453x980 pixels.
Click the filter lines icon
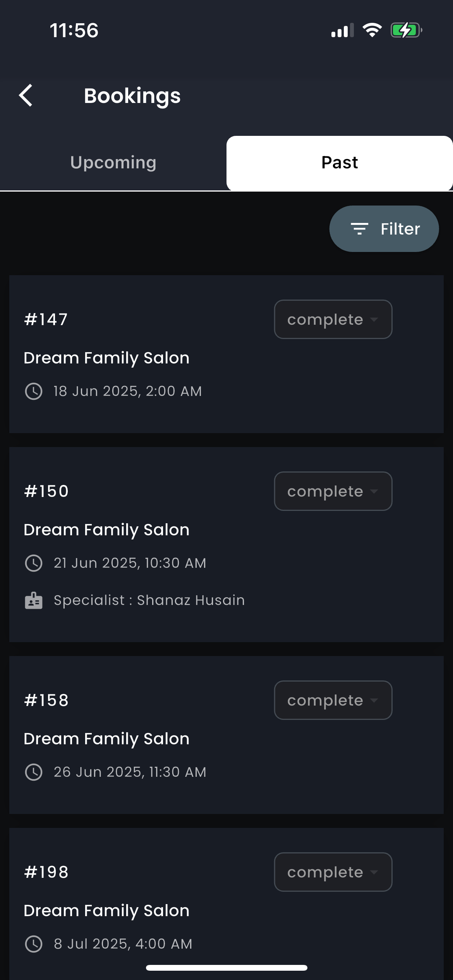[x=359, y=229]
